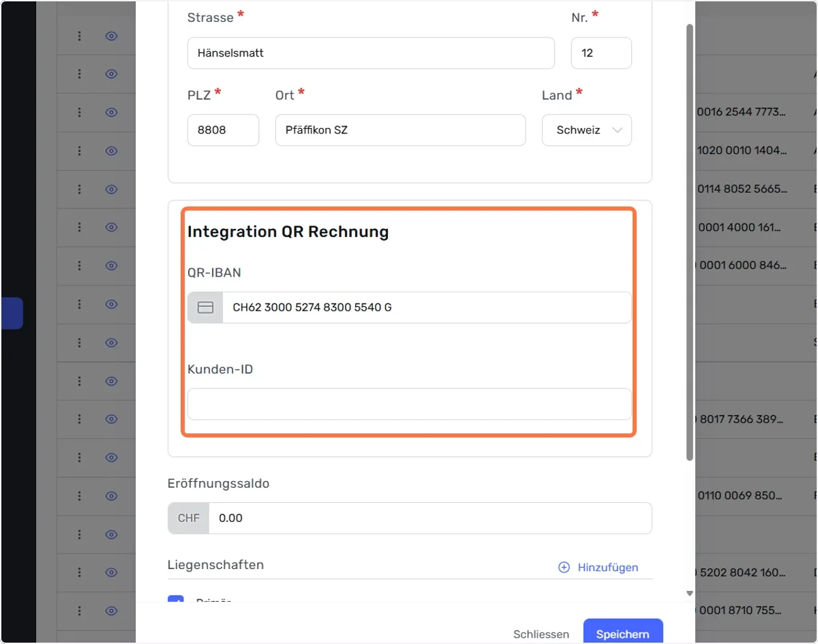
Task: Open the three-dot menu in the 0110 0069 850 row
Action: pyautogui.click(x=80, y=495)
